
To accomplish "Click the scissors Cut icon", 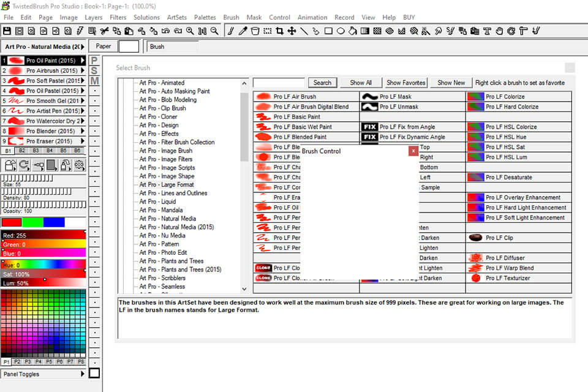I will (x=105, y=31).
